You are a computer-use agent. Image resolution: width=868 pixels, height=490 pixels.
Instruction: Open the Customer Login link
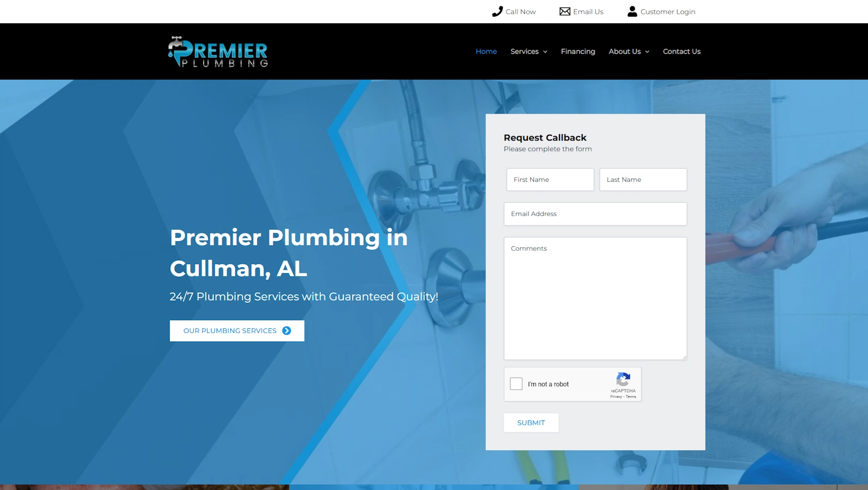tap(668, 12)
